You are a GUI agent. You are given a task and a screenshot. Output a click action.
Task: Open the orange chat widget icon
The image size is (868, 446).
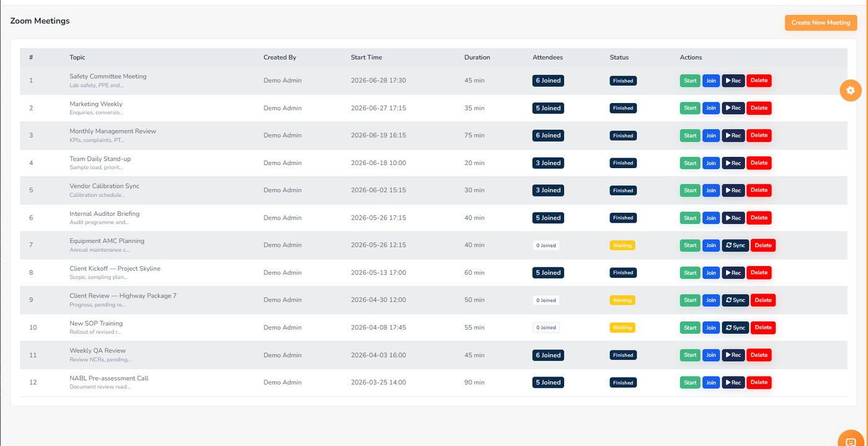pyautogui.click(x=851, y=439)
